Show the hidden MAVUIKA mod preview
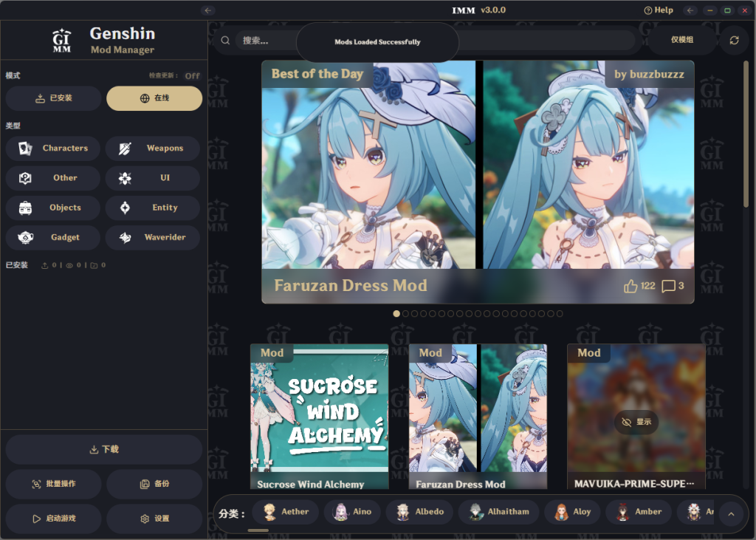The image size is (756, 540). pos(636,422)
